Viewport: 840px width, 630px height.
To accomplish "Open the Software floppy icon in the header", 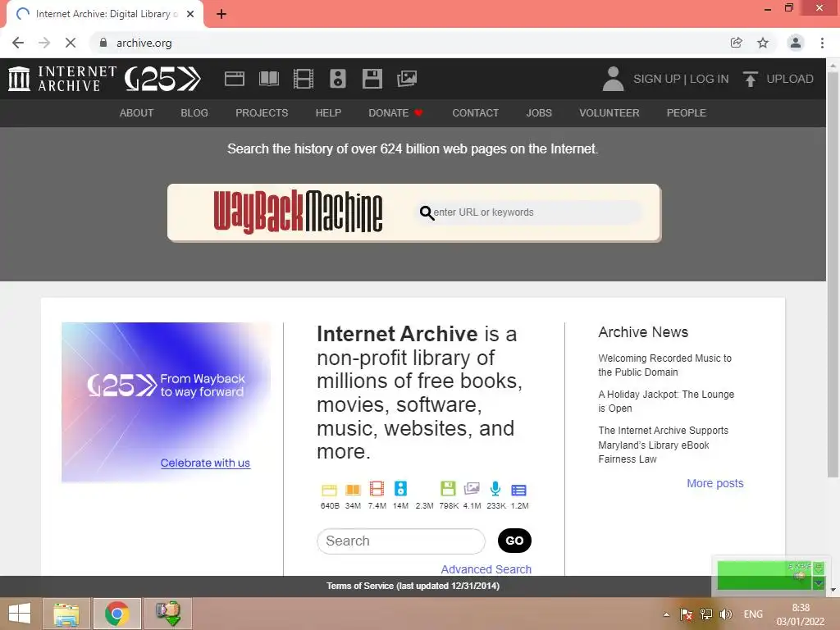I will click(x=372, y=79).
